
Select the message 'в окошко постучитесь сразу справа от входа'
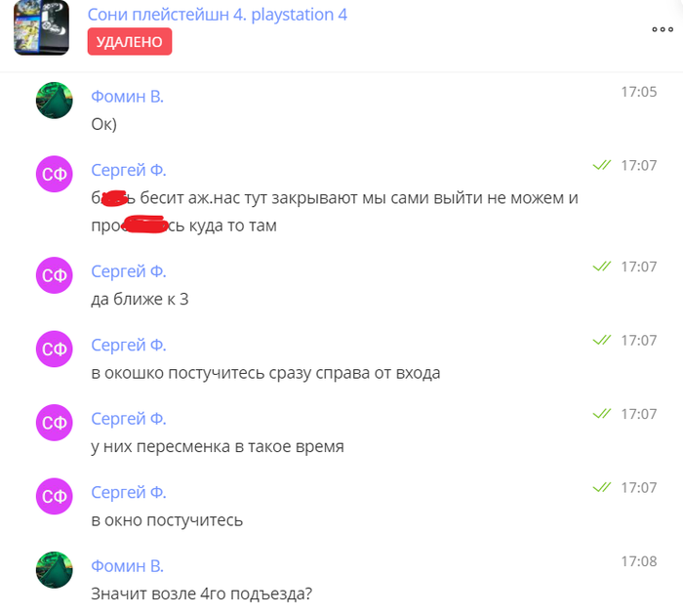coord(265,373)
